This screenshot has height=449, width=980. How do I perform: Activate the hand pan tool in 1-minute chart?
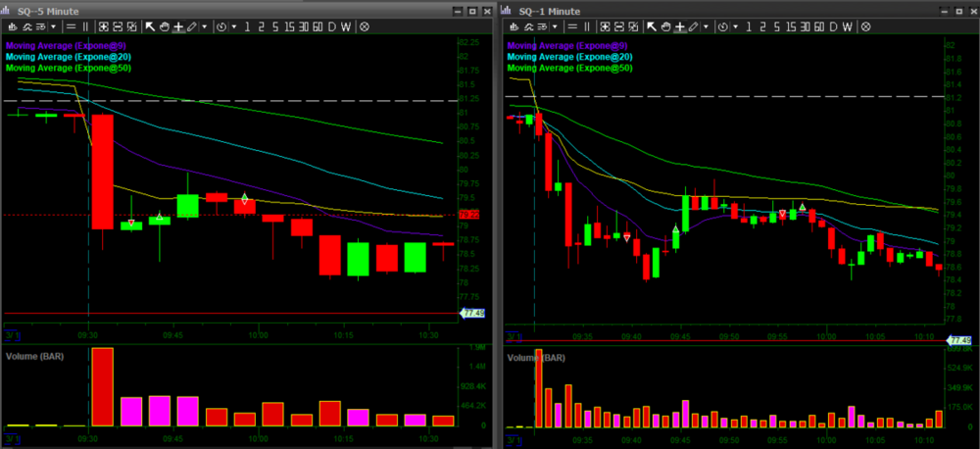[666, 27]
